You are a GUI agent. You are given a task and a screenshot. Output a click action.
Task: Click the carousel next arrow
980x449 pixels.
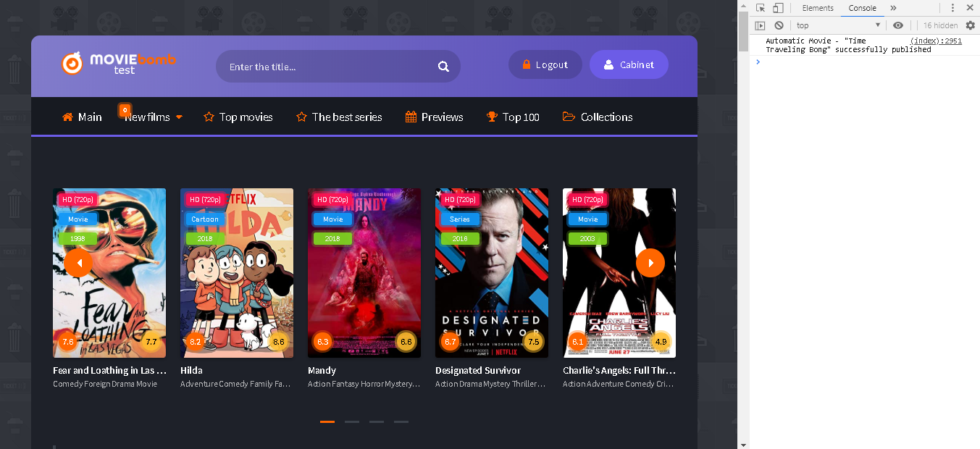[650, 262]
